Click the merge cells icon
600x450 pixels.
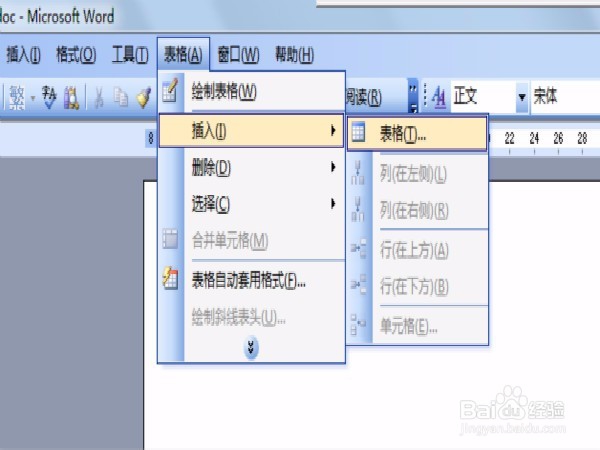tap(170, 239)
